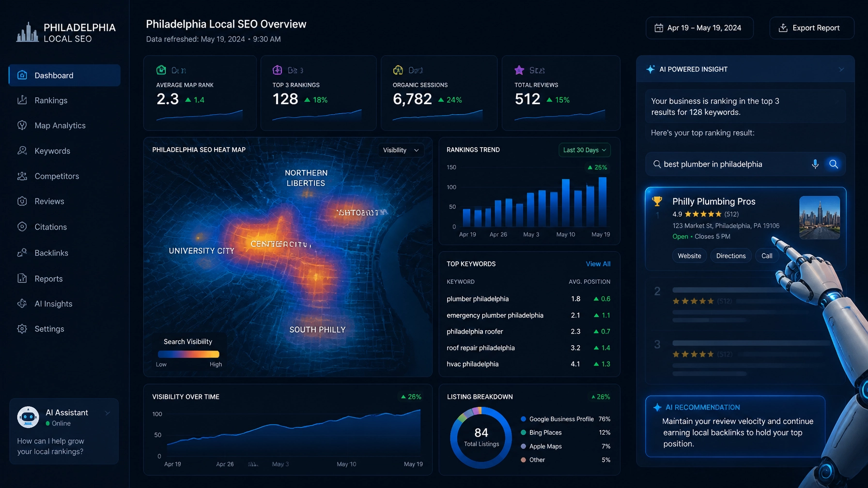Screen dimensions: 868x488
Task: Click the Settings gear icon
Action: tap(22, 329)
